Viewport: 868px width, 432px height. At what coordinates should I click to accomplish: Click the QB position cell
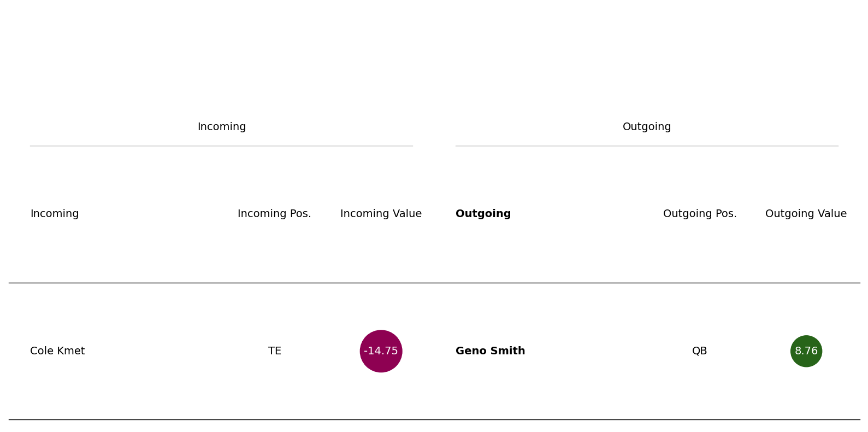pyautogui.click(x=700, y=351)
